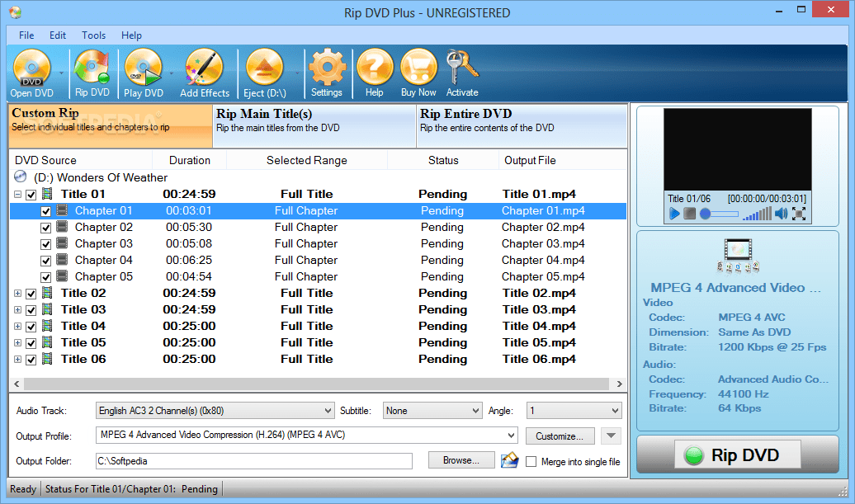This screenshot has width=855, height=504.
Task: Switch to Rip Main Title(s) tab
Action: coord(314,126)
